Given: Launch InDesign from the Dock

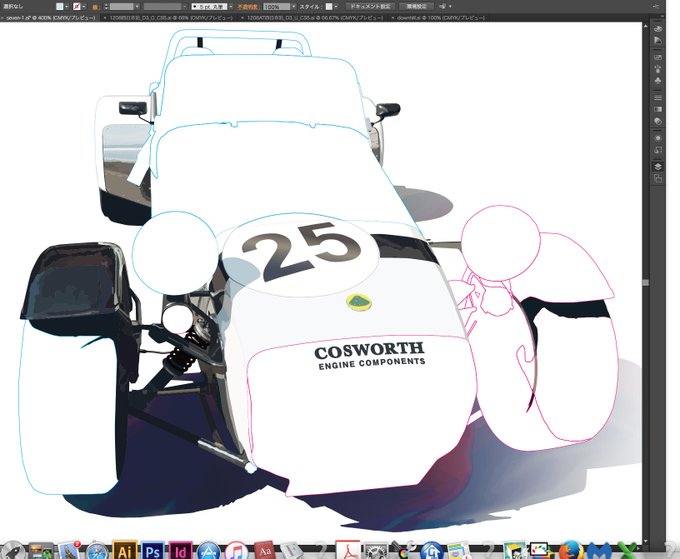Looking at the screenshot, I should pyautogui.click(x=180, y=550).
